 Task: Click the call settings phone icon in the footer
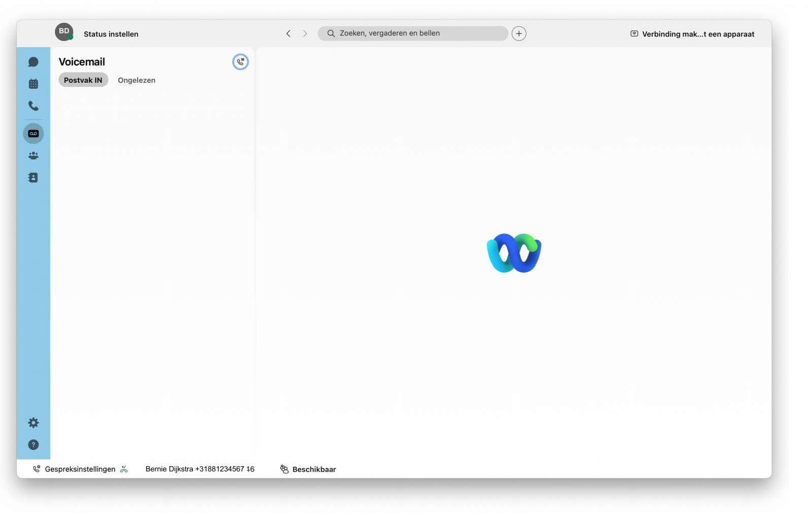pos(37,469)
